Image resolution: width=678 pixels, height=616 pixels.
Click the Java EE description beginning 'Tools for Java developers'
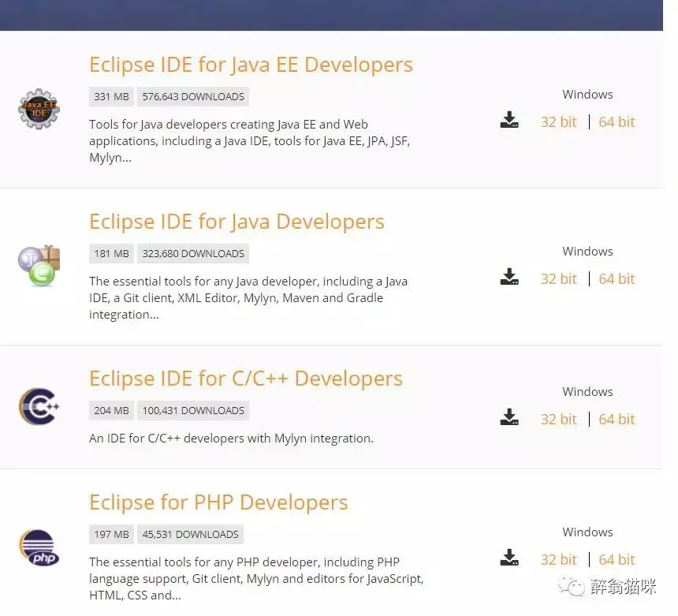point(249,141)
